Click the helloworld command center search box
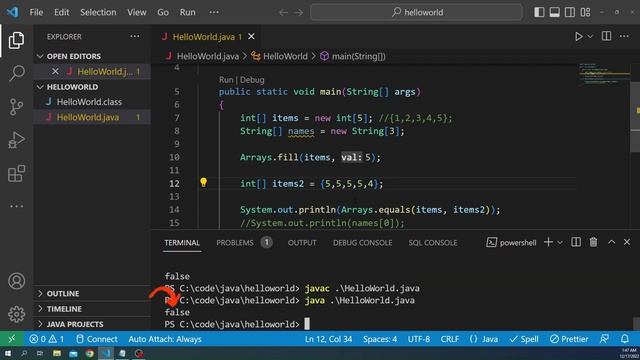 tap(416, 12)
